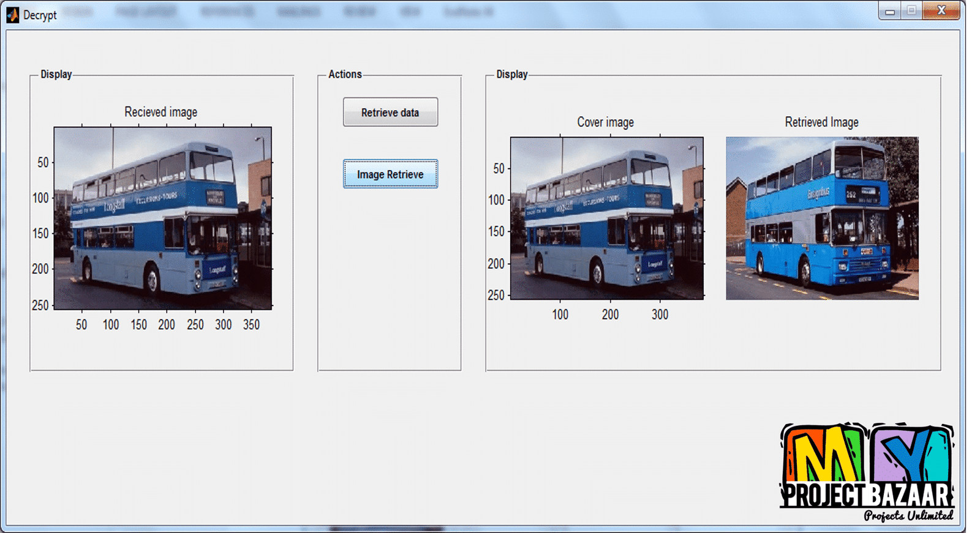Image resolution: width=980 pixels, height=533 pixels.
Task: Click the "Recieved image" plot title
Action: 161,112
